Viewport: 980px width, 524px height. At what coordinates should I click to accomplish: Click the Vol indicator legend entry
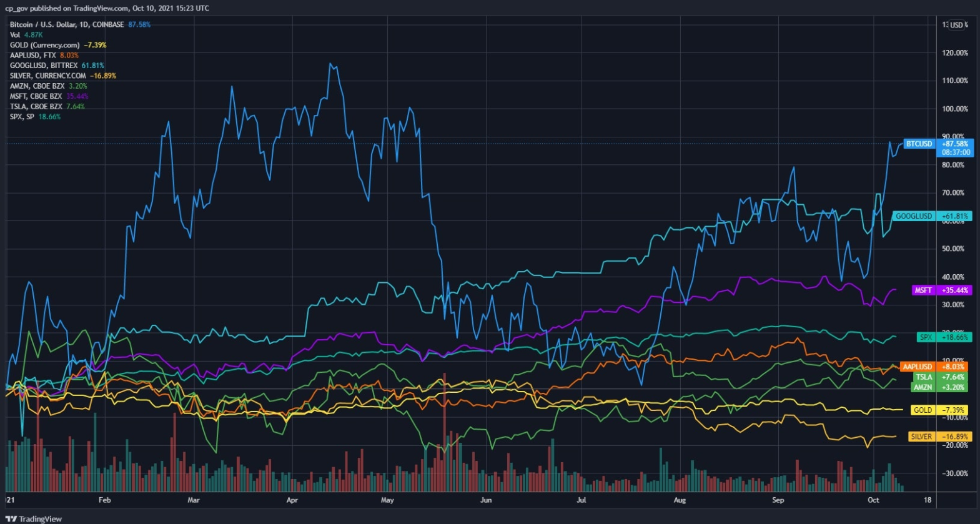[x=15, y=35]
